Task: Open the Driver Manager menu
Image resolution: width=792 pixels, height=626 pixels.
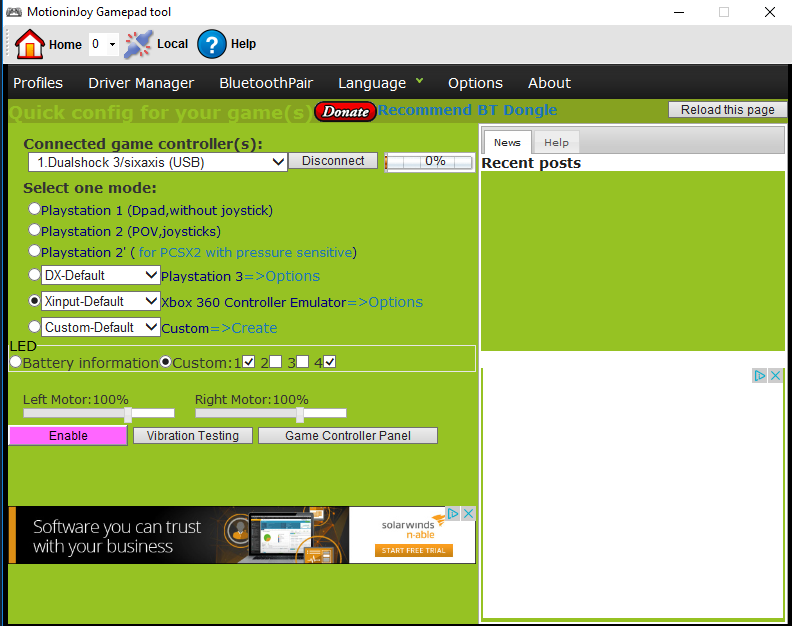Action: (x=141, y=83)
